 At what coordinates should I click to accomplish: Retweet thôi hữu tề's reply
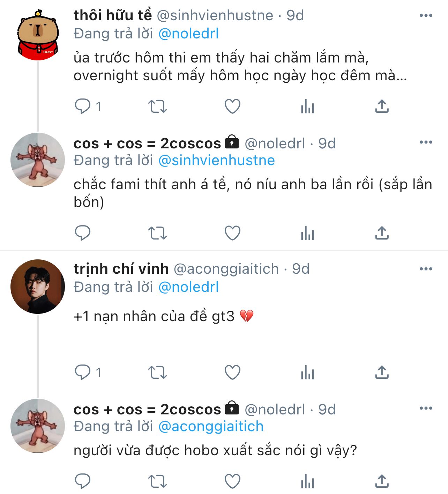[x=158, y=106]
